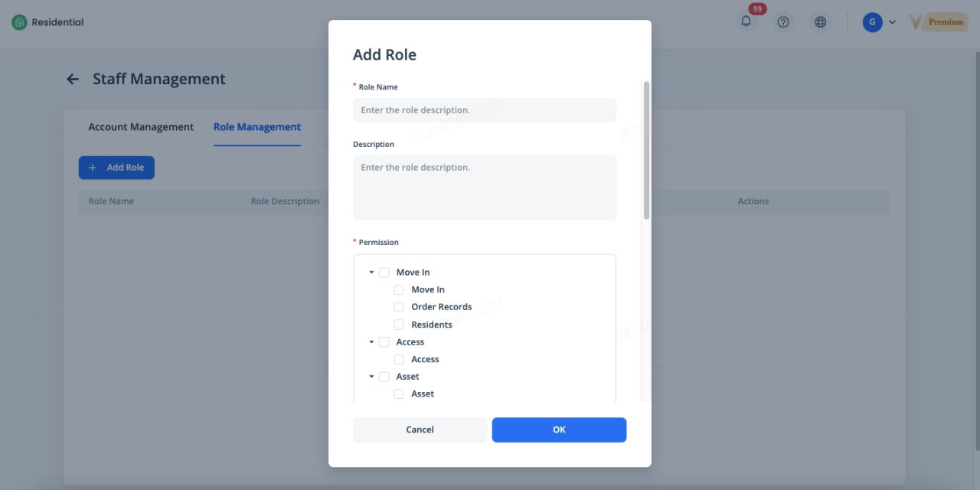
Task: Enable the Residents permission checkbox
Action: click(x=399, y=325)
